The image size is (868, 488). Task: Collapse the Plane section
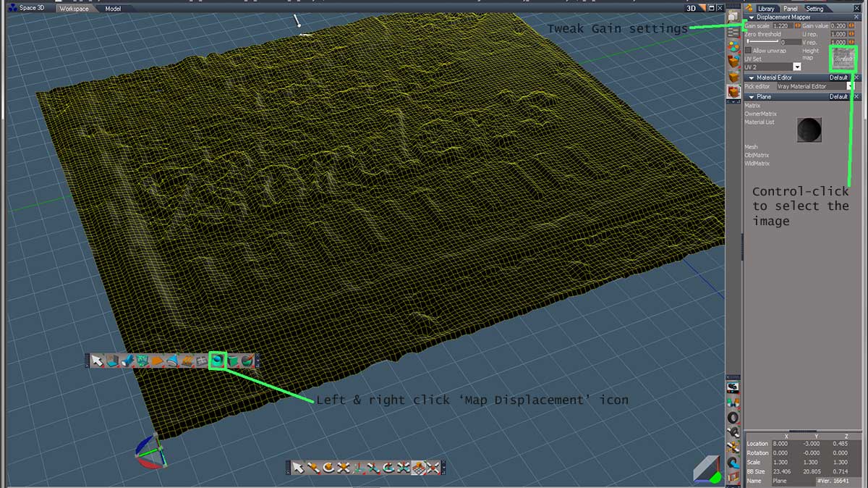[752, 96]
